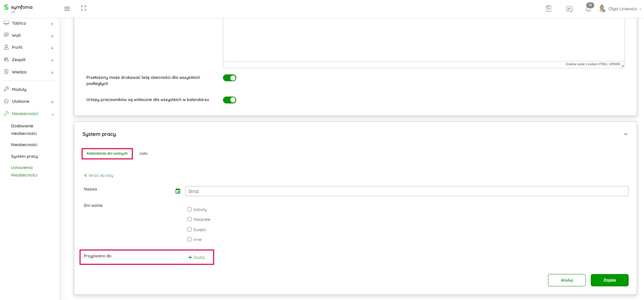Click the Olga Liniewicz avatar
This screenshot has width=644, height=300.
[602, 9]
